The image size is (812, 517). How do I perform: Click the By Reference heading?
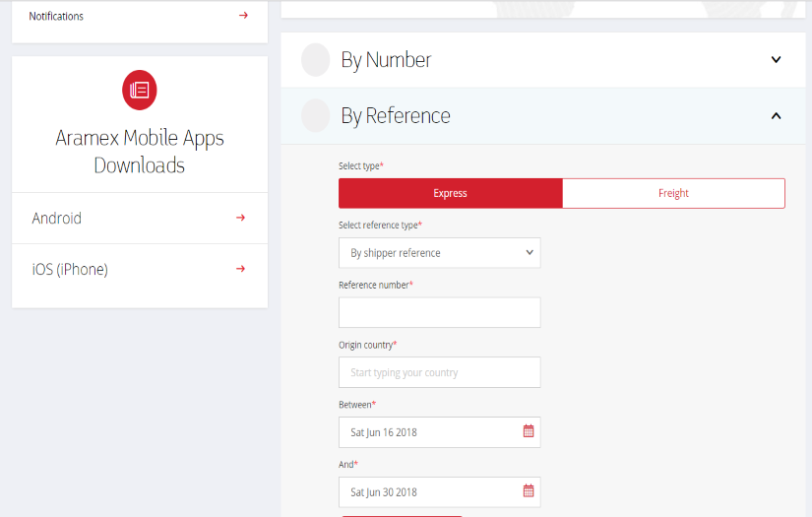coord(396,116)
